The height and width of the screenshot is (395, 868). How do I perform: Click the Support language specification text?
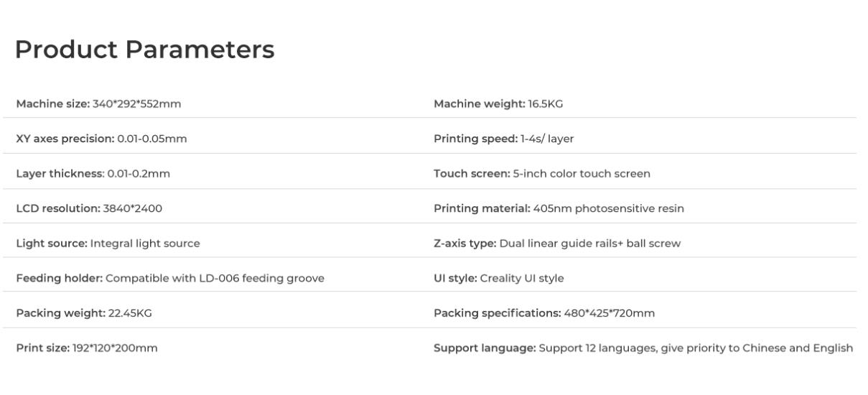coord(643,348)
